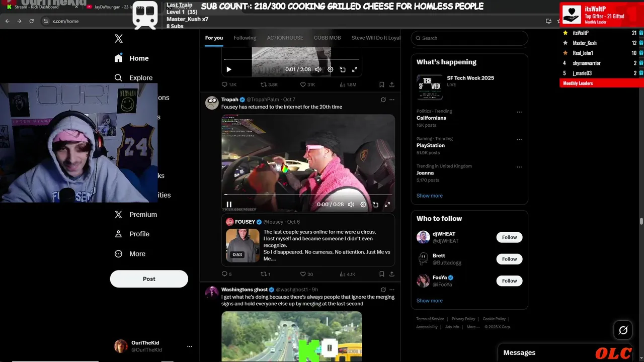
Task: Like the Tropah post with 30 likes
Action: [306, 274]
